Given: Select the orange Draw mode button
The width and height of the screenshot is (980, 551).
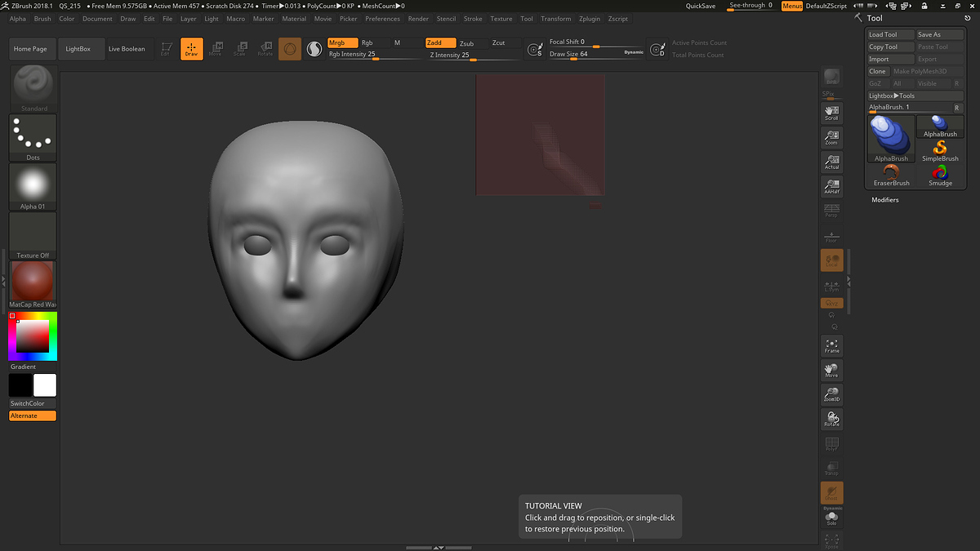Looking at the screenshot, I should point(191,49).
